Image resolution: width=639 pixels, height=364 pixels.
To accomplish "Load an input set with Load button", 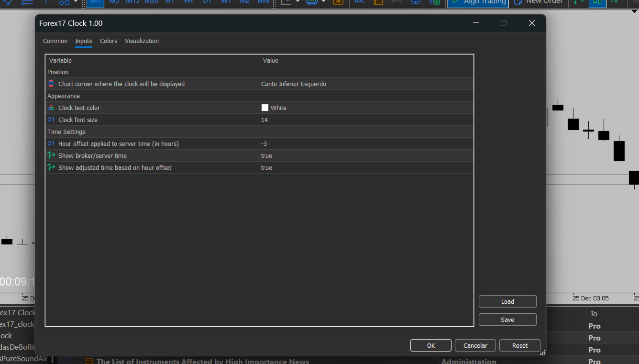I will coord(507,301).
